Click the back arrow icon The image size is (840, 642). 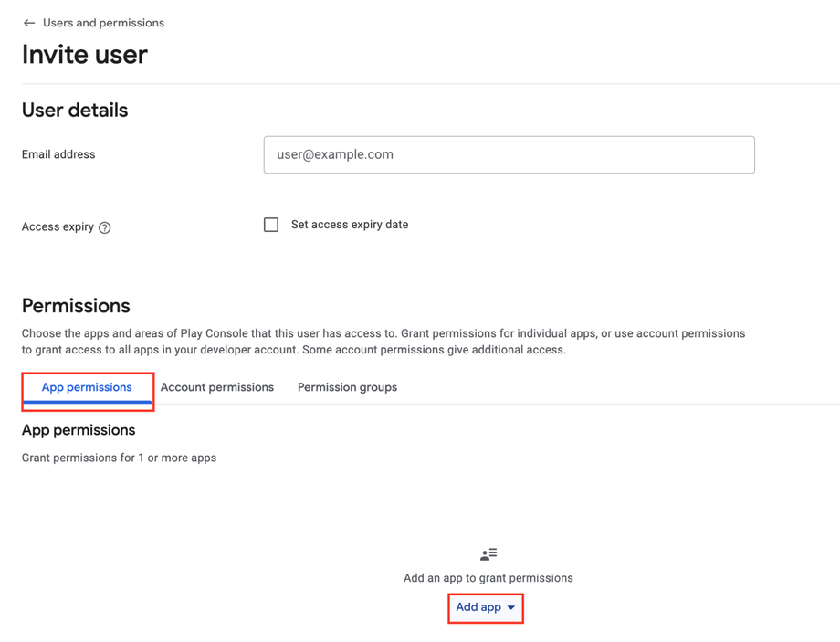click(x=29, y=23)
